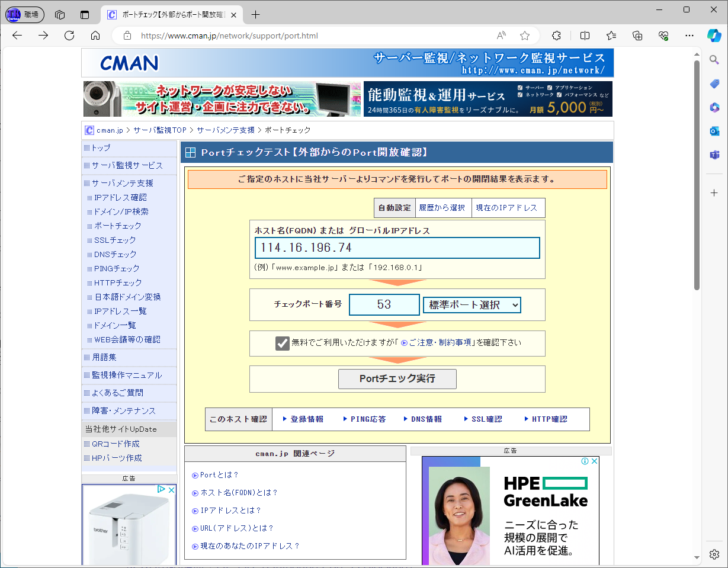Image resolution: width=728 pixels, height=568 pixels.
Task: Open sidebar Search magnifier icon
Action: tap(714, 60)
